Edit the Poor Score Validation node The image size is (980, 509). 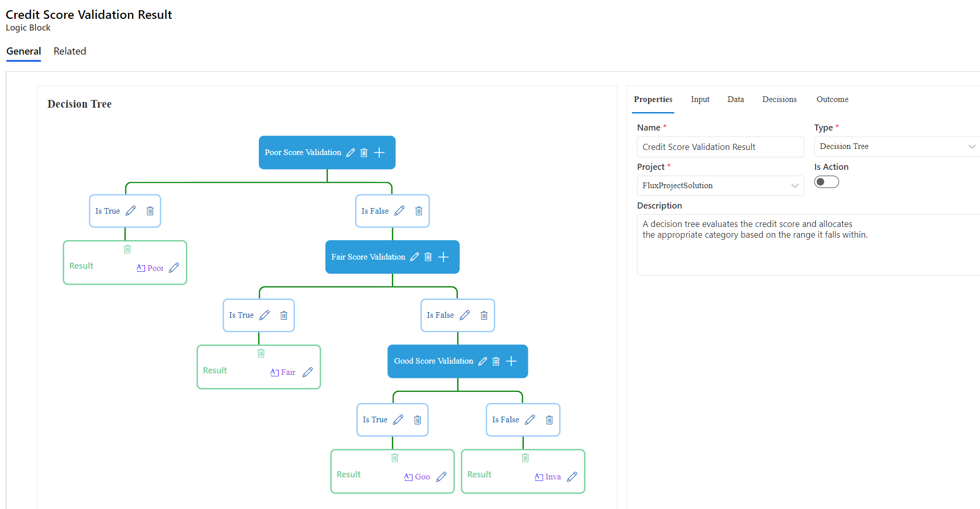click(x=350, y=152)
